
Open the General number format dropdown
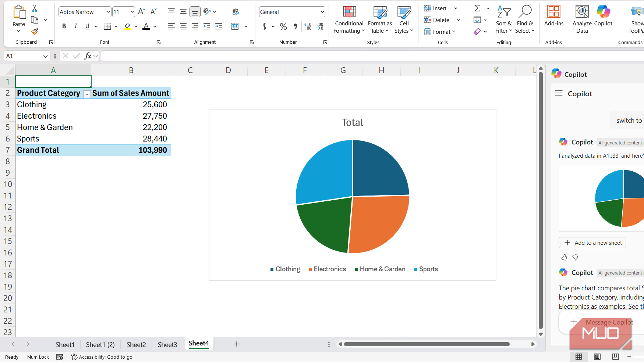pyautogui.click(x=322, y=12)
